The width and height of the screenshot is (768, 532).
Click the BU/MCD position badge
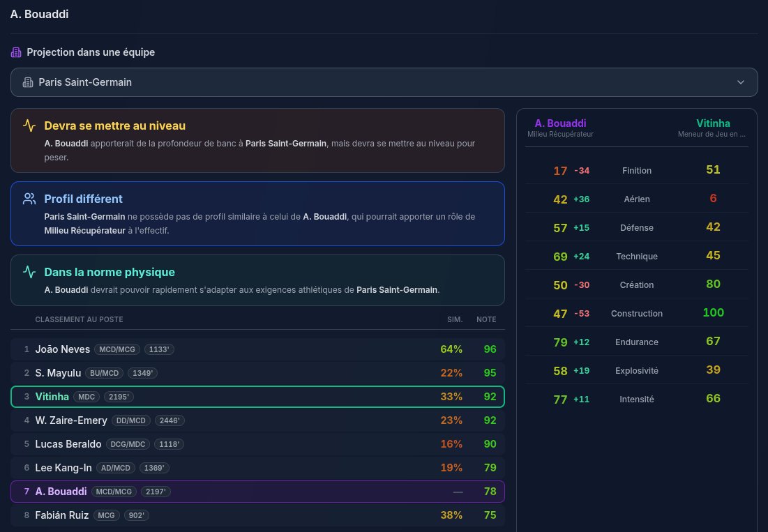(105, 373)
